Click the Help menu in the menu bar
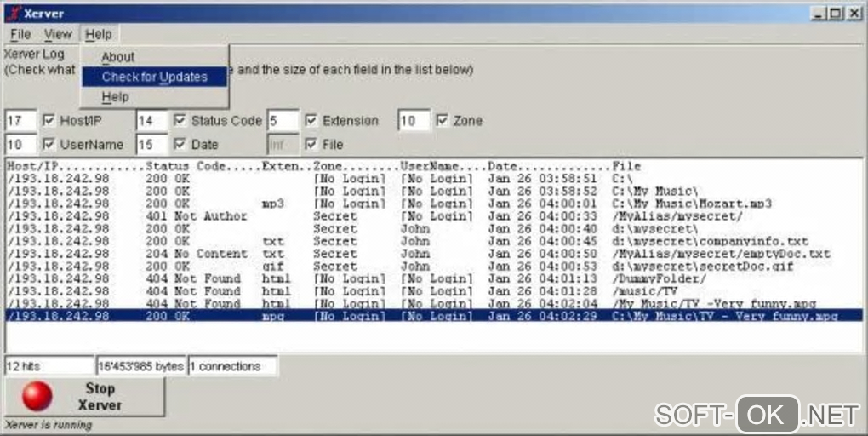The height and width of the screenshot is (436, 868). click(99, 34)
